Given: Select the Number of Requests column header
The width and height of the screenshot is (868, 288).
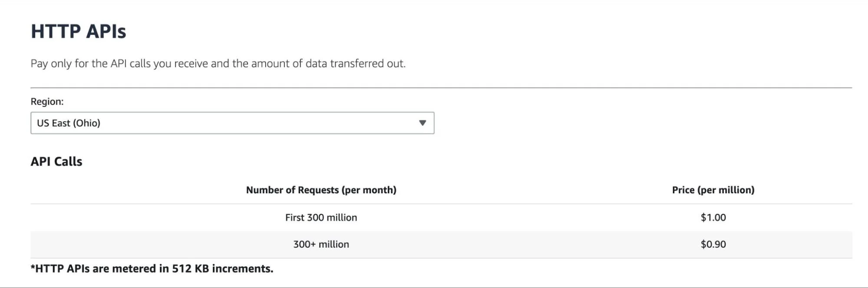Looking at the screenshot, I should 321,190.
